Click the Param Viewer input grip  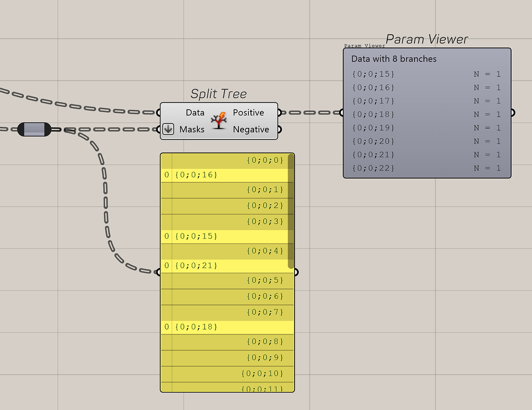(x=342, y=112)
